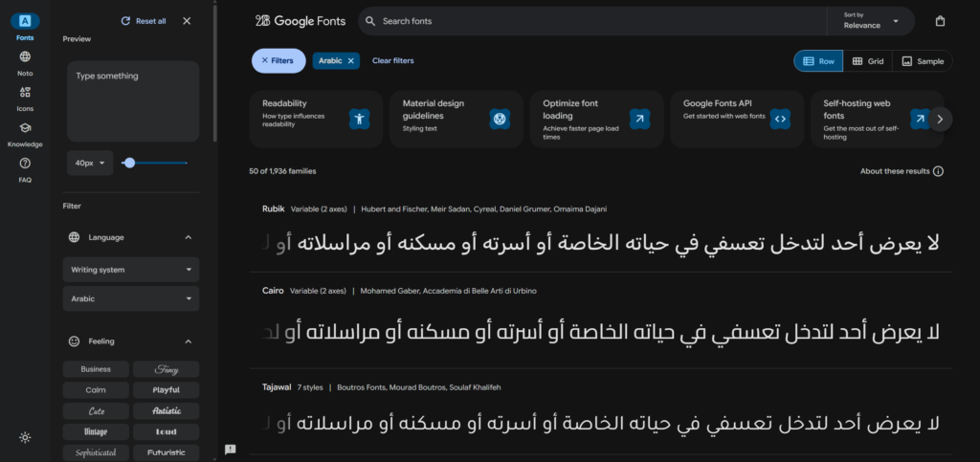The height and width of the screenshot is (462, 980).
Task: Open the Arabic language dropdown
Action: coord(131,298)
